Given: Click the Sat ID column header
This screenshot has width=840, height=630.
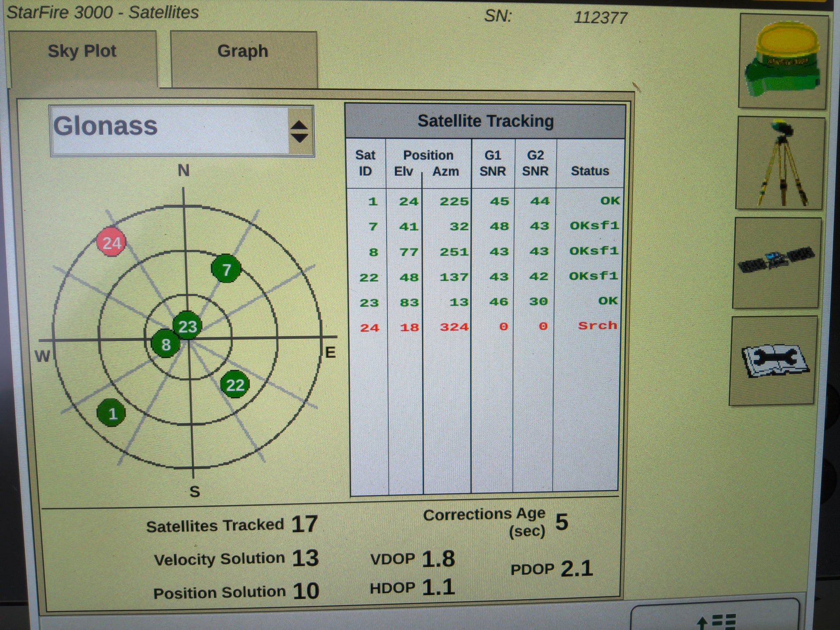Looking at the screenshot, I should (365, 163).
